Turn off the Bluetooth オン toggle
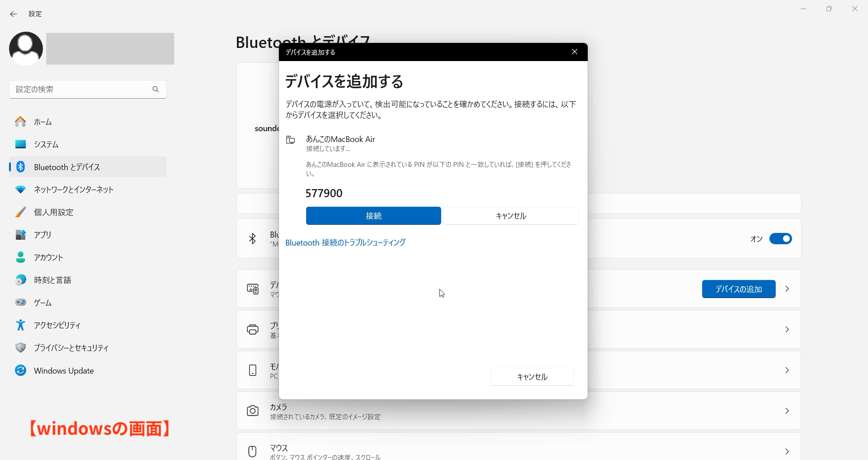The height and width of the screenshot is (460, 868). click(x=781, y=238)
